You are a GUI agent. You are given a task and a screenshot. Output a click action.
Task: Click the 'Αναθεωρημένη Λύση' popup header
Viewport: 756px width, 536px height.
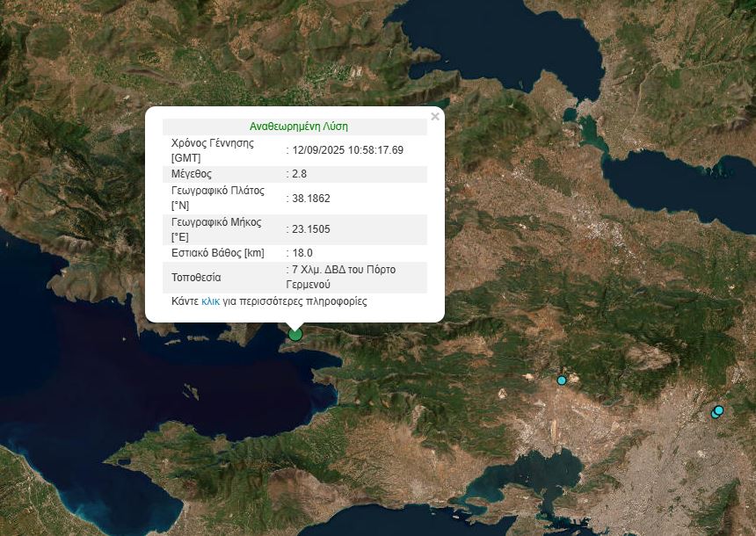click(299, 127)
